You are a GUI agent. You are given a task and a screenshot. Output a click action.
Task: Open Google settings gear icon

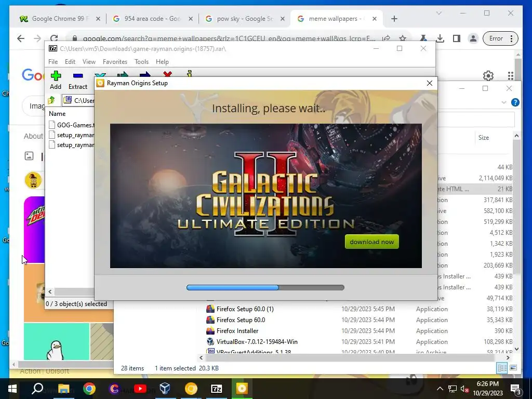pyautogui.click(x=488, y=76)
